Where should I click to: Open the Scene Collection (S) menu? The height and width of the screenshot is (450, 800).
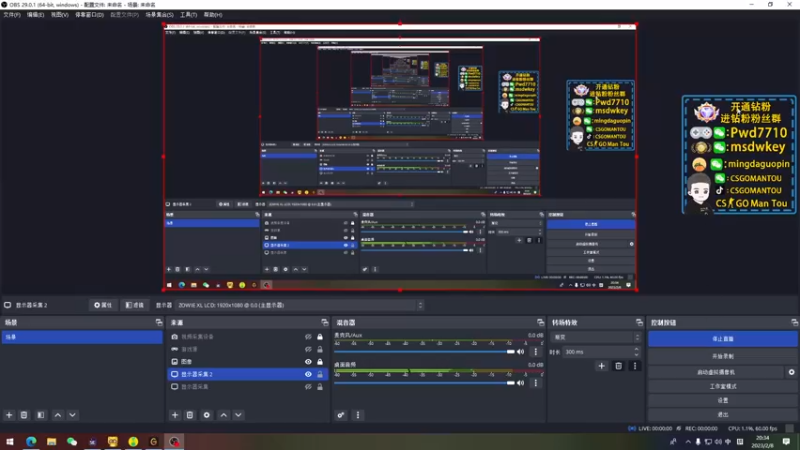tap(159, 15)
